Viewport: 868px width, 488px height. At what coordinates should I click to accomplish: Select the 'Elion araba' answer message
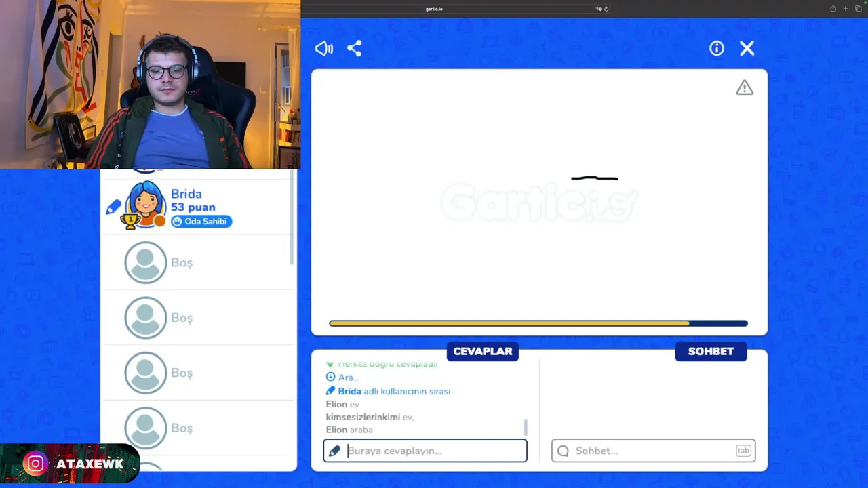click(349, 430)
